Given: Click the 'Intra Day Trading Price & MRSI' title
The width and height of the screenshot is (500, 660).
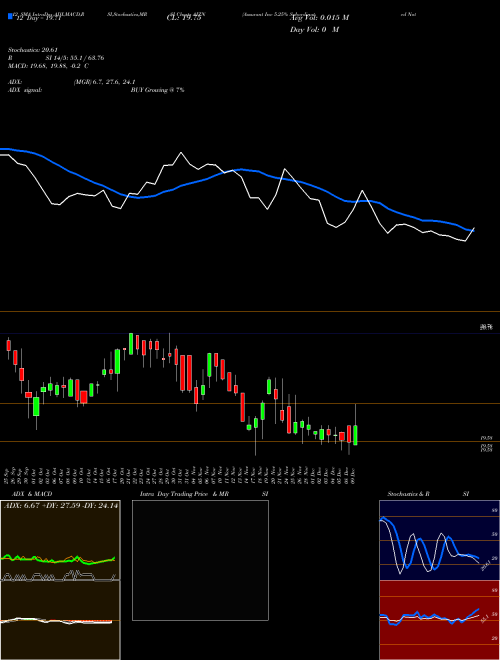Looking at the screenshot, I should coord(204,494).
